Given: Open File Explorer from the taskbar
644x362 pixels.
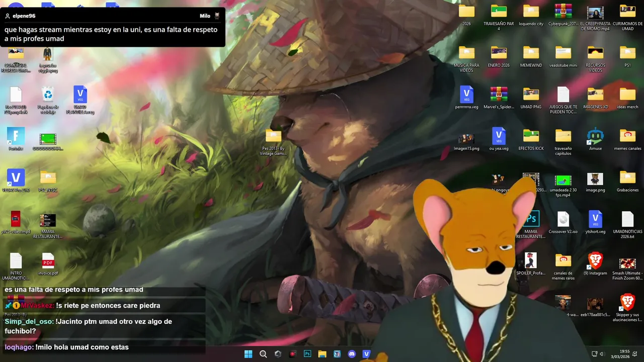Looking at the screenshot, I should (x=322, y=354).
